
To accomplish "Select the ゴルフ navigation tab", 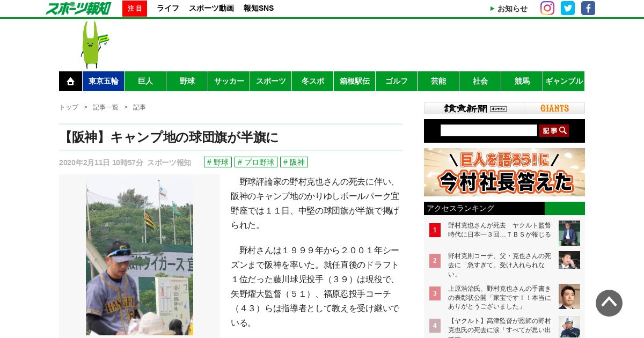I will click(x=397, y=82).
